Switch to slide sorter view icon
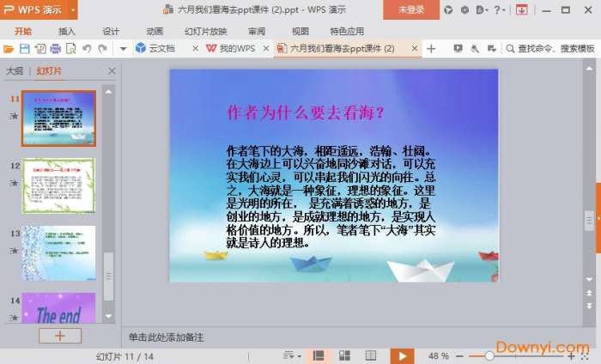This screenshot has height=364, width=601. 344,355
